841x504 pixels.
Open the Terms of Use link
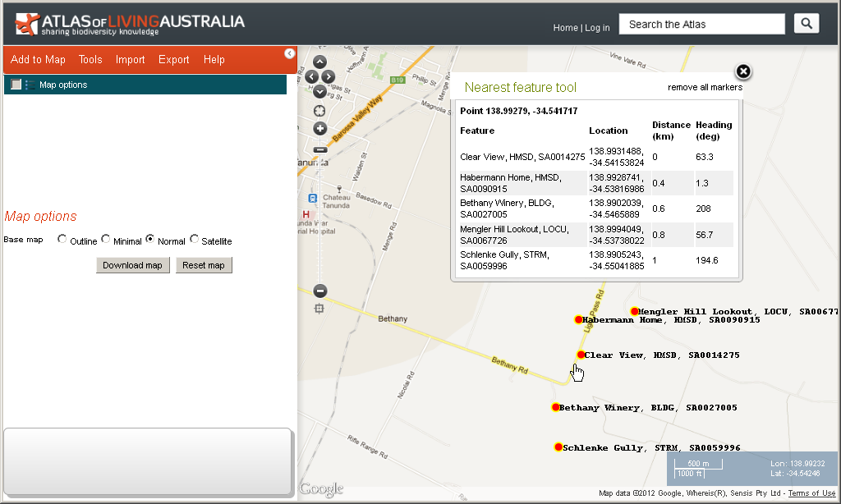click(811, 493)
